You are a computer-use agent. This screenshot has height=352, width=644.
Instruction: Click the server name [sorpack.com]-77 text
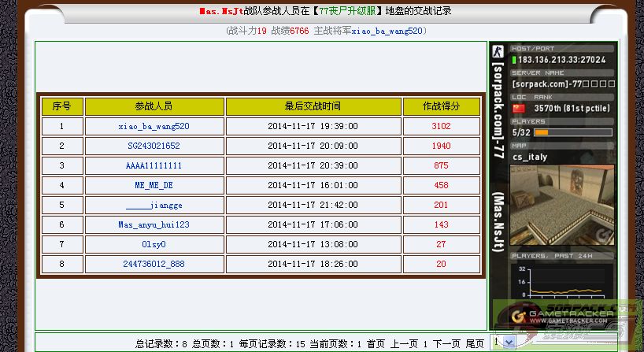coord(564,84)
